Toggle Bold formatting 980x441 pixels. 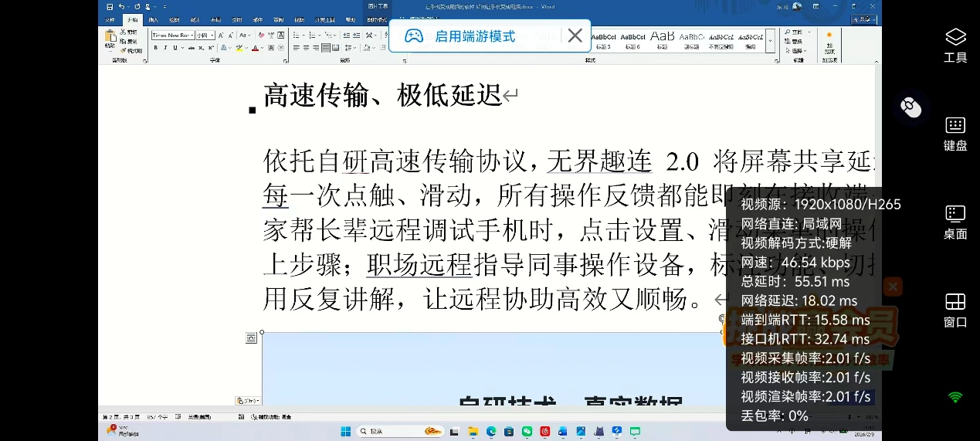point(156,48)
